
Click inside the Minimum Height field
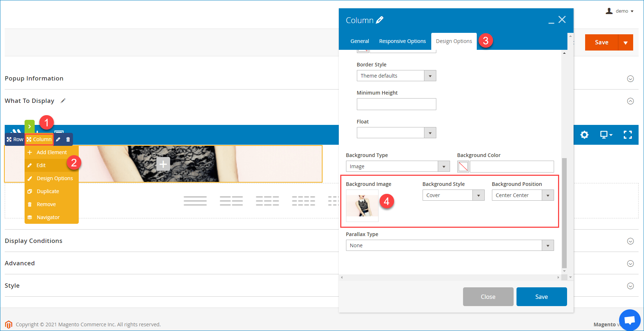click(396, 104)
